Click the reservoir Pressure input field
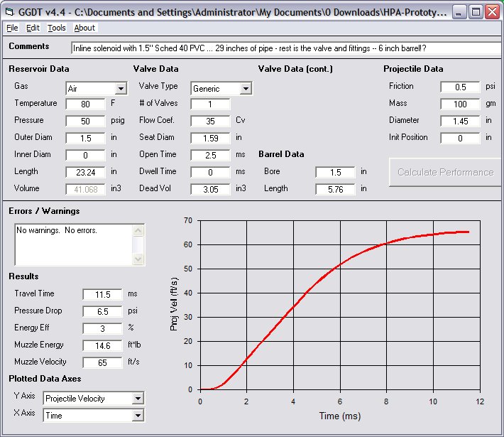The width and height of the screenshot is (504, 437). [85, 121]
